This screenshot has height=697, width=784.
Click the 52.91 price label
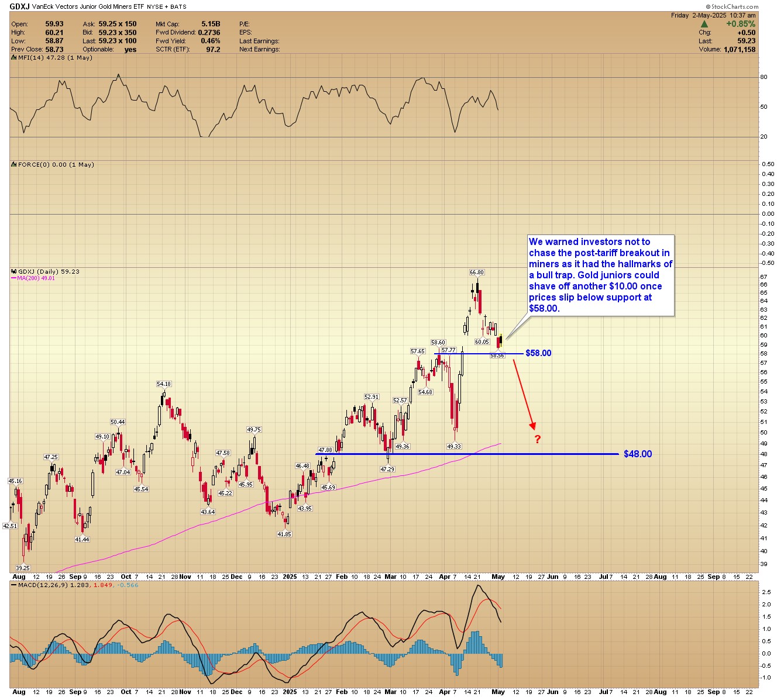point(372,397)
